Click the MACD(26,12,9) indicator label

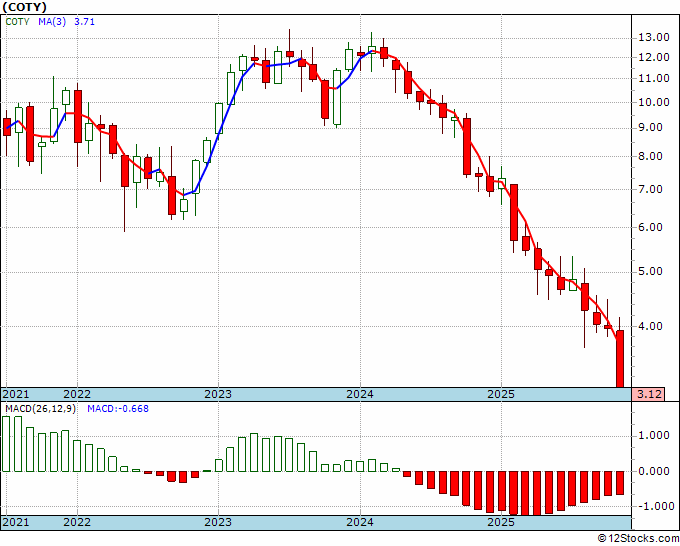click(40, 409)
